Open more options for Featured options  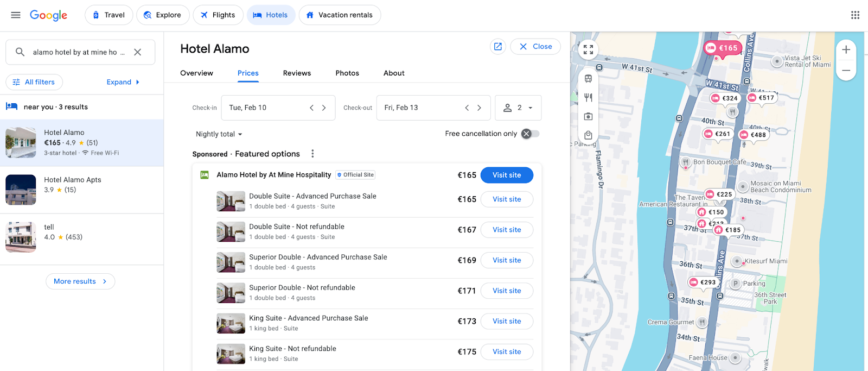[x=312, y=154]
